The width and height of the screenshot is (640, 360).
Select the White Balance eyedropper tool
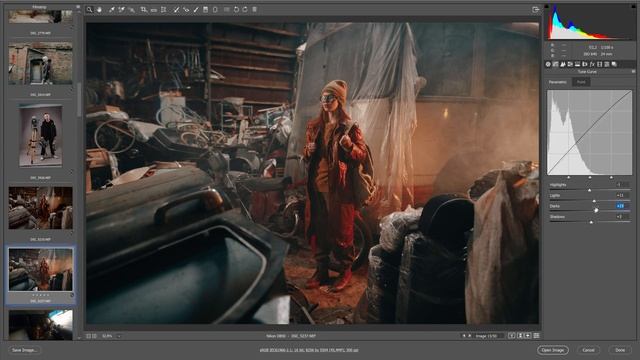111,9
